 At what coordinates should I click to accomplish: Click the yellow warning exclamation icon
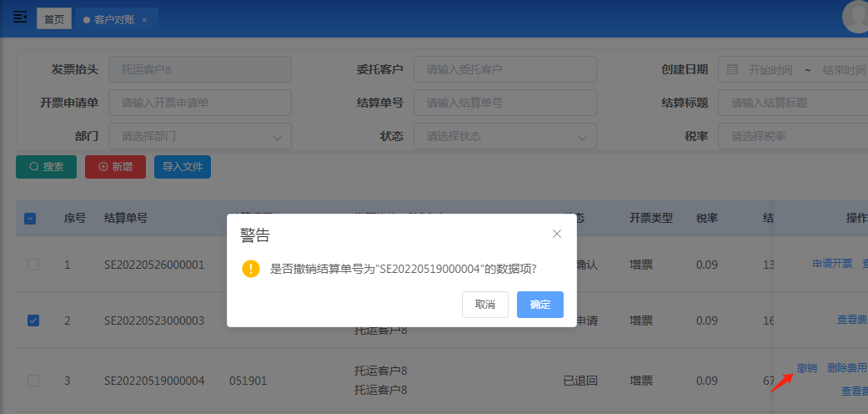click(x=251, y=270)
